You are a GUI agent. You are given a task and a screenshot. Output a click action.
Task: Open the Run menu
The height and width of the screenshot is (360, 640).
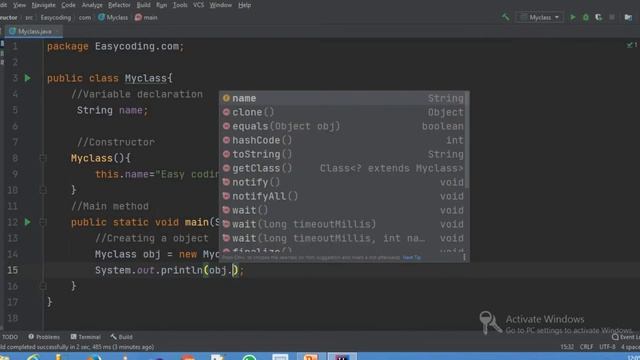[x=162, y=5]
